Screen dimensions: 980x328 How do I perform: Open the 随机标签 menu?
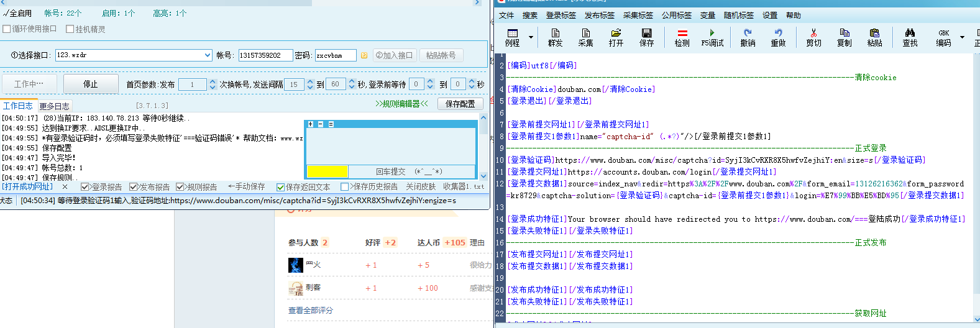click(739, 16)
